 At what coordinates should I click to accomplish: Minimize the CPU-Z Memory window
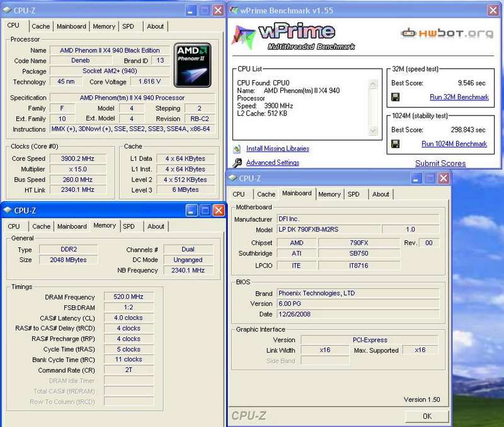192,211
